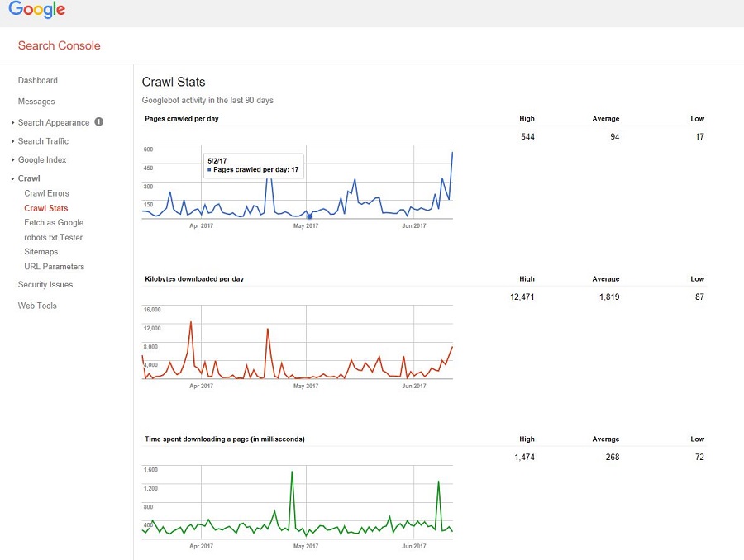Click the blue pages-crawled peak at chart end
The image size is (744, 560).
(452, 153)
